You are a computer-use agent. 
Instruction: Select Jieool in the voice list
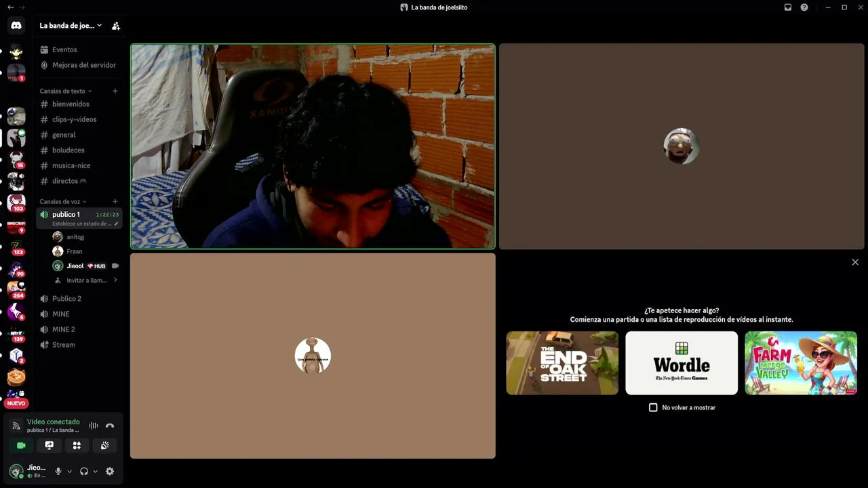tap(85, 266)
